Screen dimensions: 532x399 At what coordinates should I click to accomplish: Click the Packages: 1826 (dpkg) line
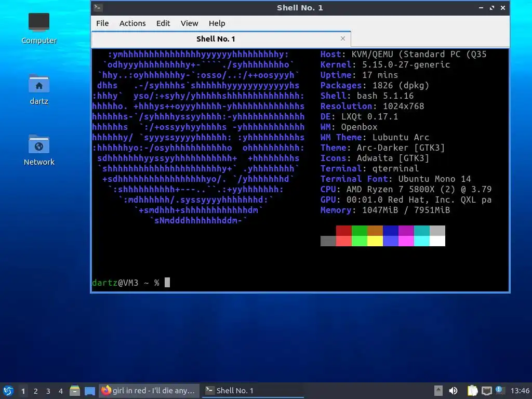point(375,86)
